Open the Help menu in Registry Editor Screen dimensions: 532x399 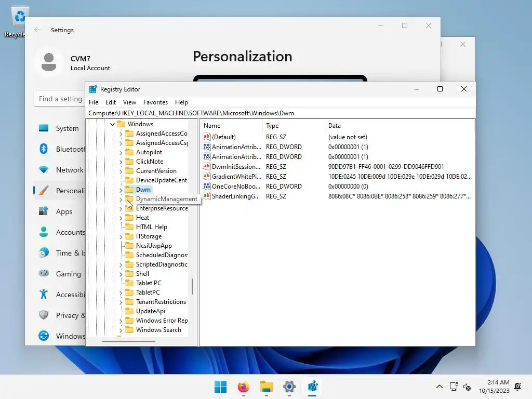(181, 102)
